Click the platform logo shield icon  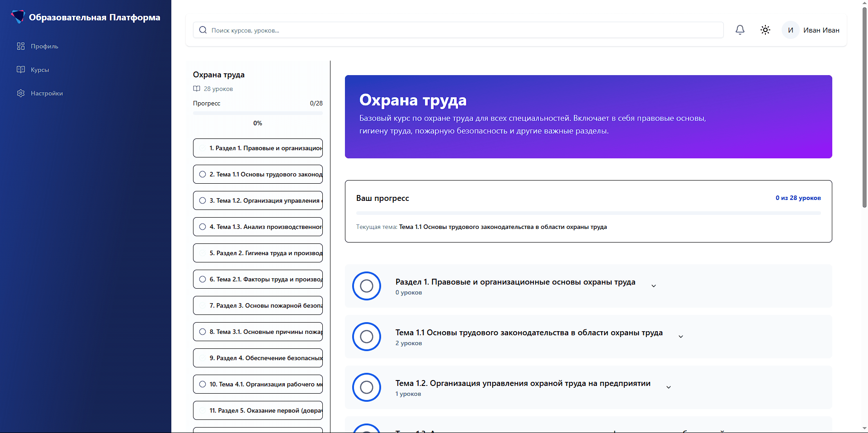[18, 17]
